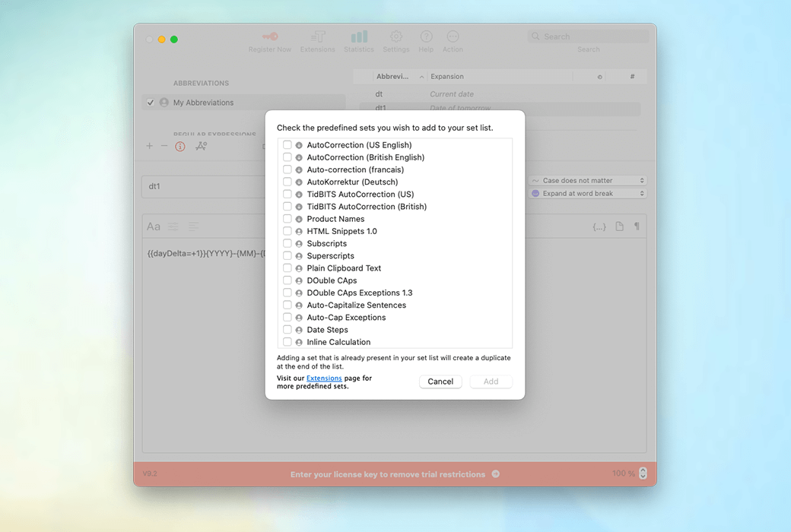Open the Action toolbar menu icon
The image size is (791, 532).
tap(453, 36)
